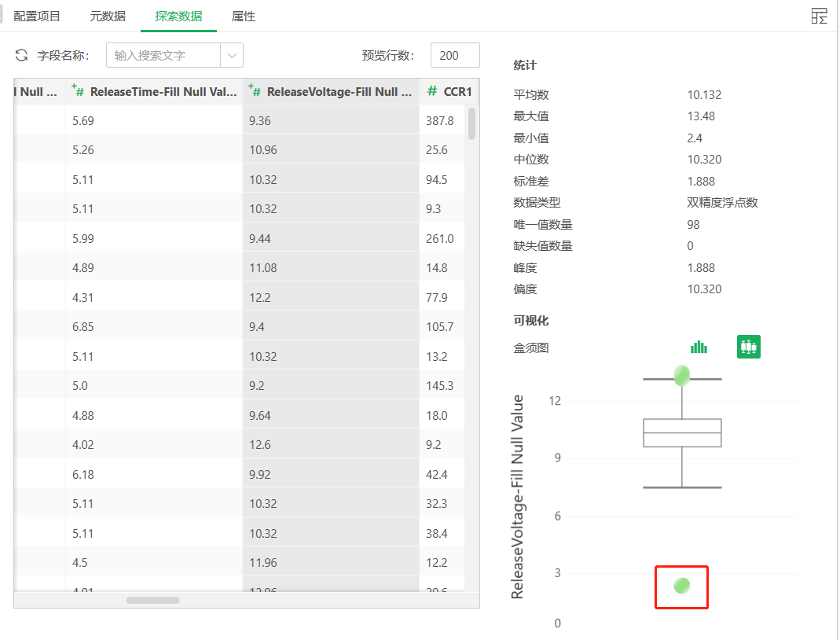Select the 探索数据 tab
This screenshot has height=640, width=840.
point(178,15)
